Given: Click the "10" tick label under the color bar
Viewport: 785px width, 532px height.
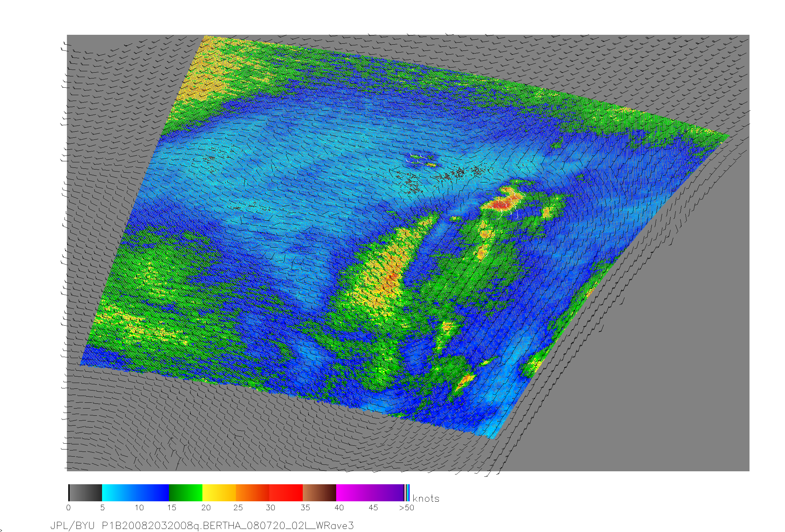Looking at the screenshot, I should coord(139,508).
